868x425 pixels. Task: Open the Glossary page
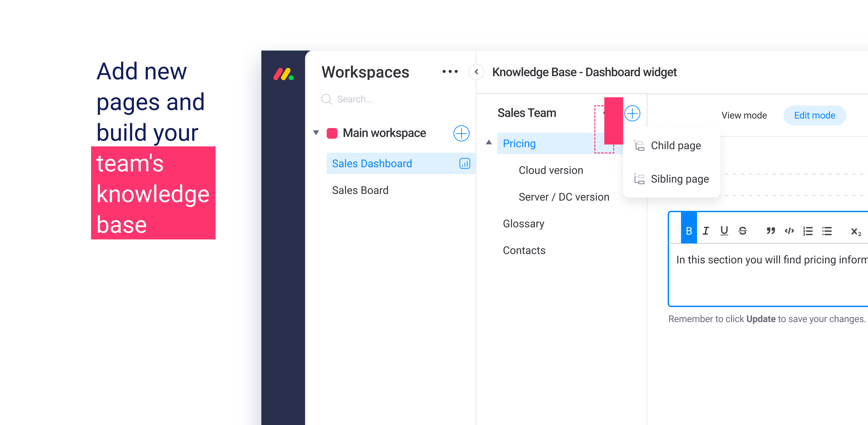[523, 224]
